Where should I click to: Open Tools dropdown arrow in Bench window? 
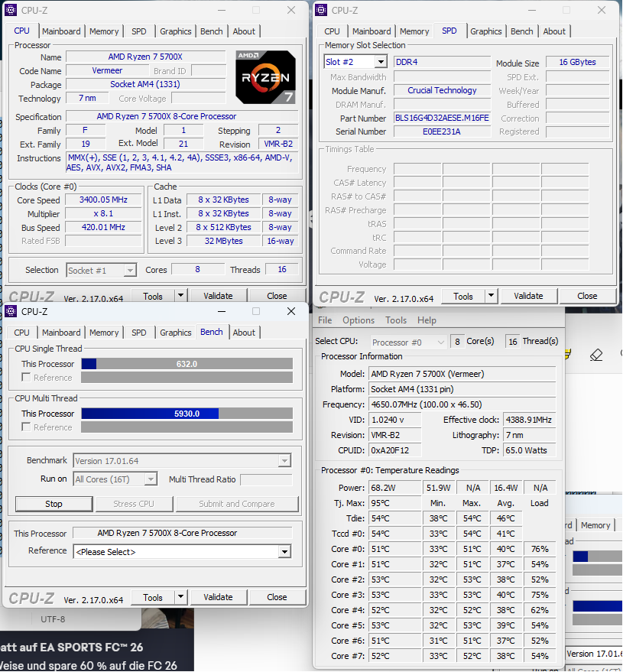(181, 596)
